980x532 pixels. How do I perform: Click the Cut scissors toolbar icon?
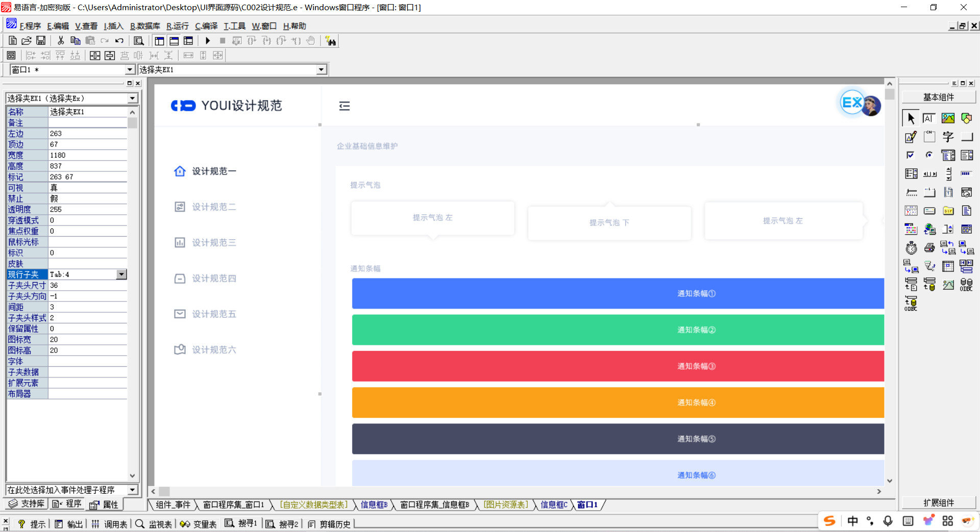coord(61,41)
